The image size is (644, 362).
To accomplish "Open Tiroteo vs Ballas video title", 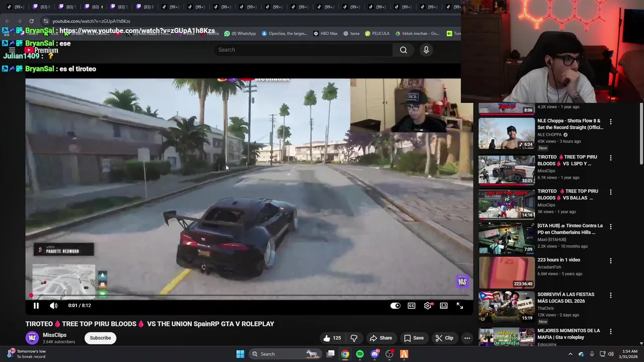I will (x=568, y=195).
